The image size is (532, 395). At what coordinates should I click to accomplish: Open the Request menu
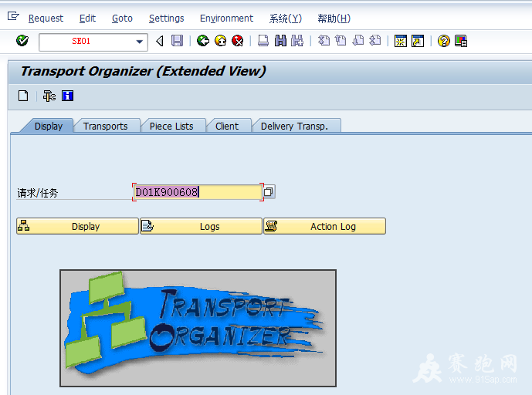(x=46, y=19)
